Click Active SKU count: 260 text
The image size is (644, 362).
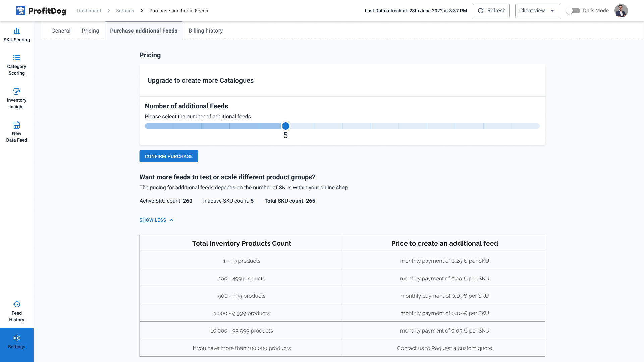(166, 201)
